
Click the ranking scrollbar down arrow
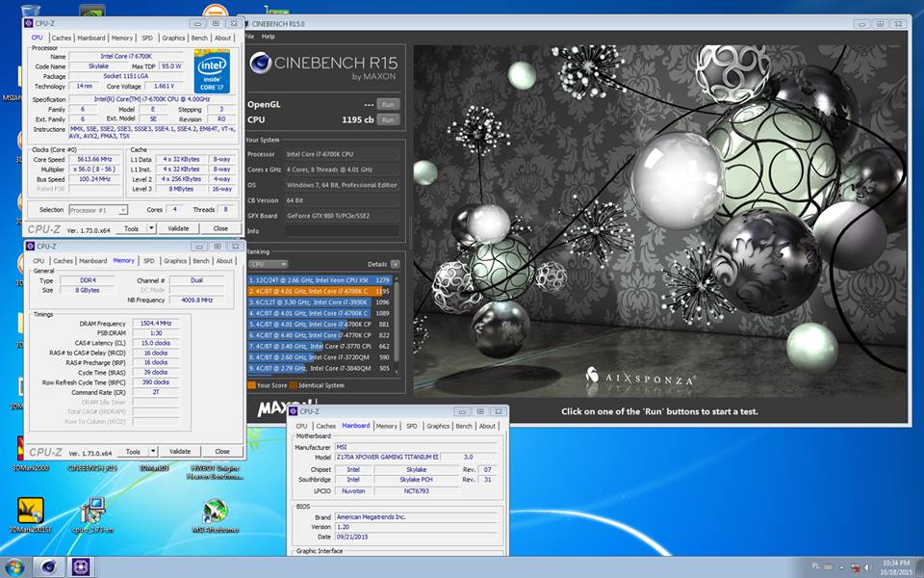point(397,371)
